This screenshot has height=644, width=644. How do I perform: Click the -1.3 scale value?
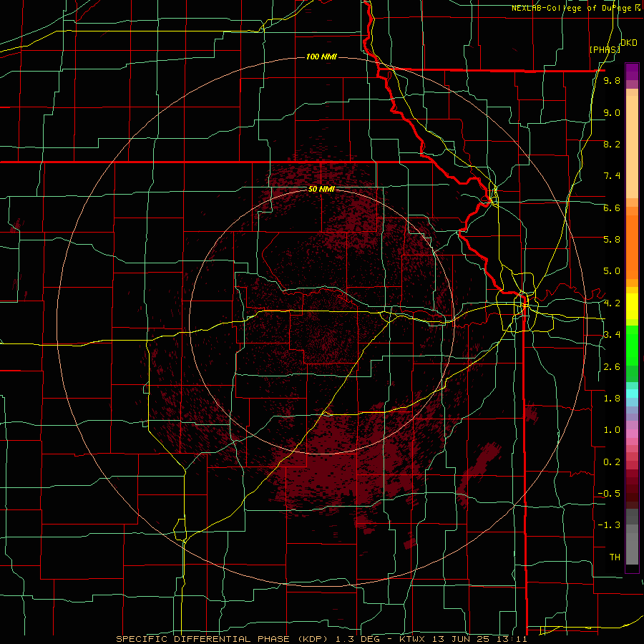coord(609,525)
